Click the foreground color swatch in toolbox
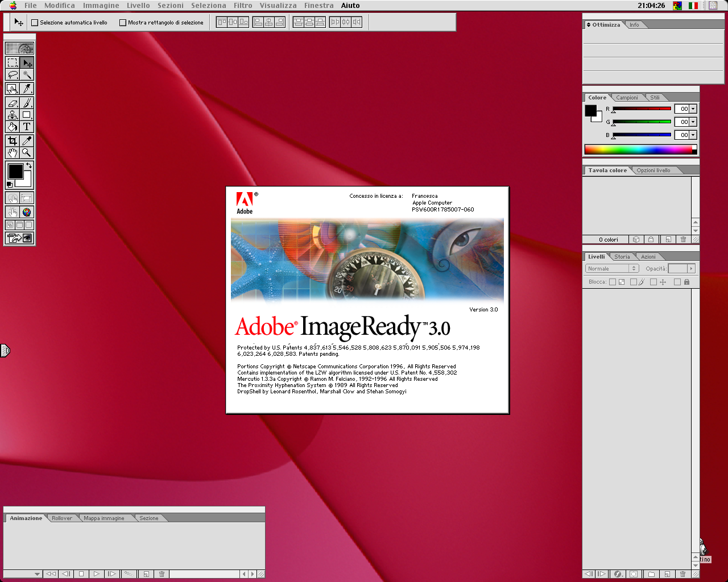 pos(15,171)
